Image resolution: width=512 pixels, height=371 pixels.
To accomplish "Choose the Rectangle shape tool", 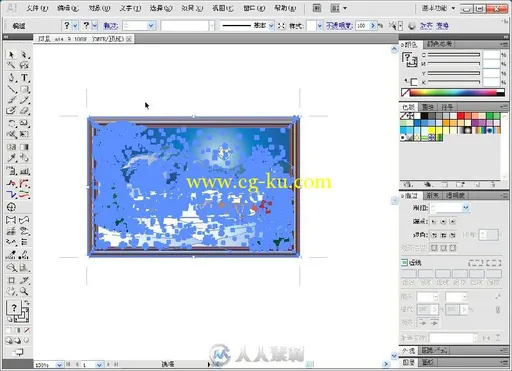I will (x=24, y=89).
